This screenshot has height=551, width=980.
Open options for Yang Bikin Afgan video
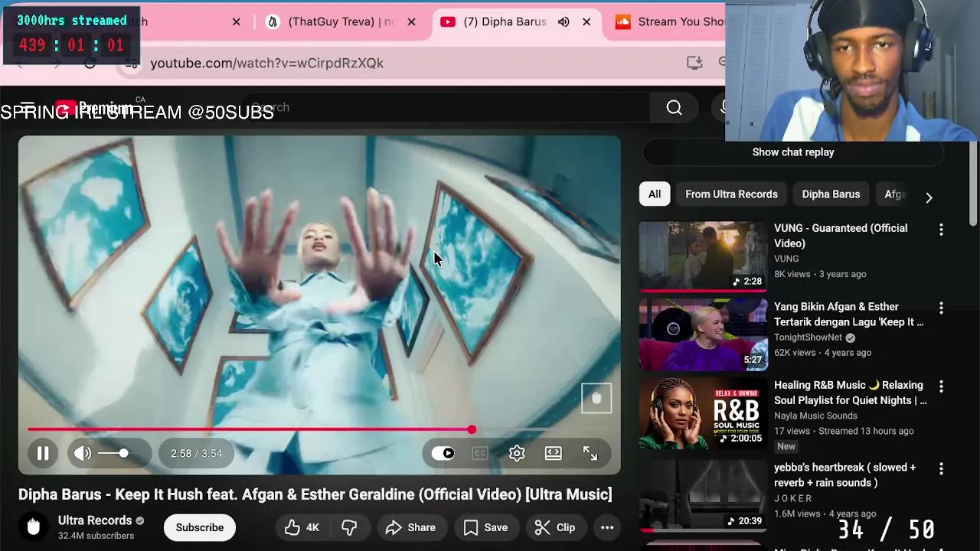click(941, 308)
